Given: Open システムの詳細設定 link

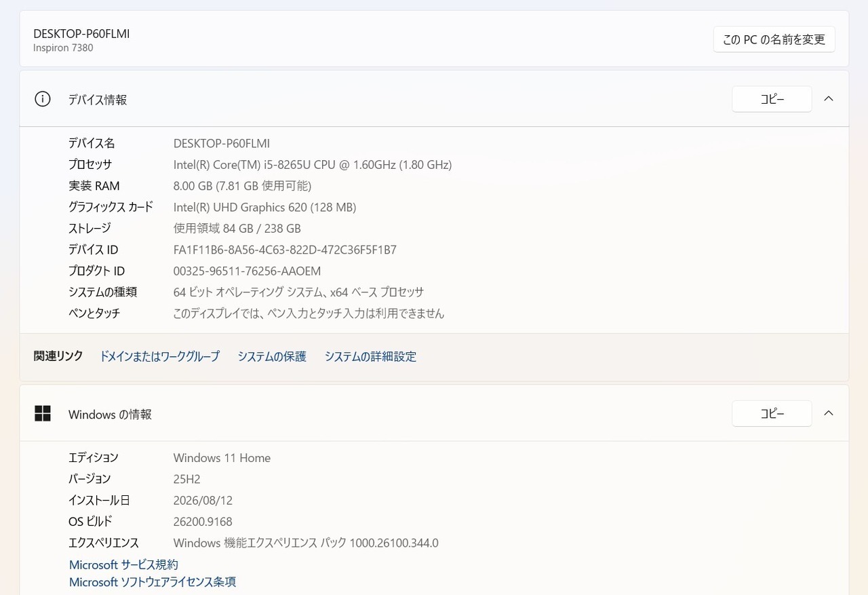Looking at the screenshot, I should click(370, 356).
